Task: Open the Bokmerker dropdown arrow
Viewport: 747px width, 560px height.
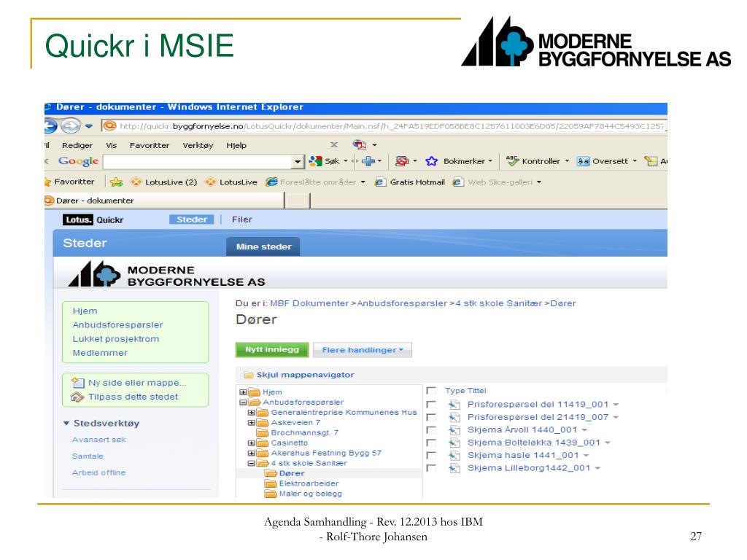Action: tap(490, 161)
